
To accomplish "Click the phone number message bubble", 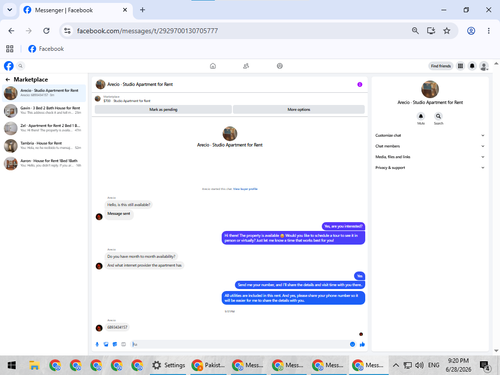I will pos(117,327).
